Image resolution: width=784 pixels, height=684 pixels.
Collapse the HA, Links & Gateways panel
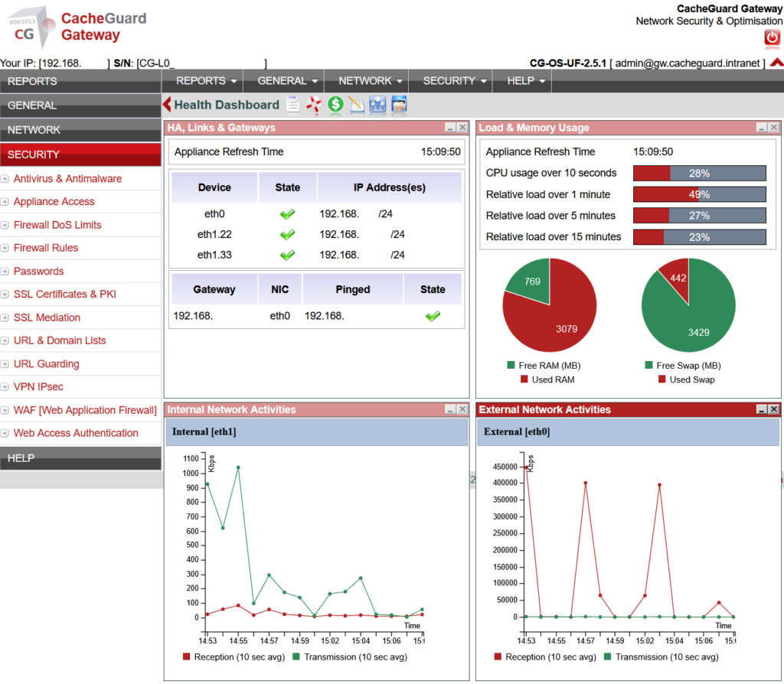point(451,128)
